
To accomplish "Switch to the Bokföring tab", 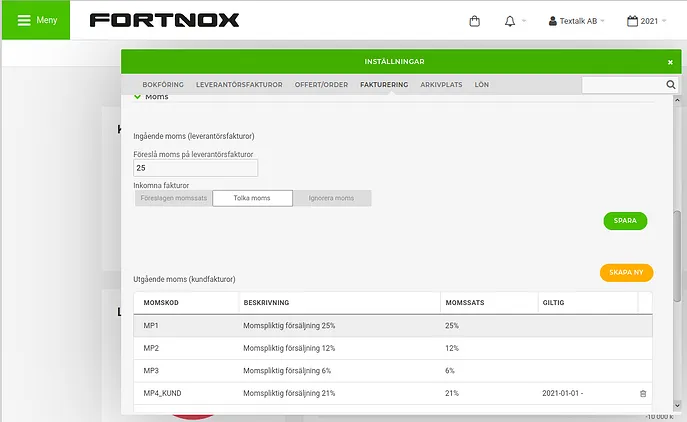I will point(163,85).
